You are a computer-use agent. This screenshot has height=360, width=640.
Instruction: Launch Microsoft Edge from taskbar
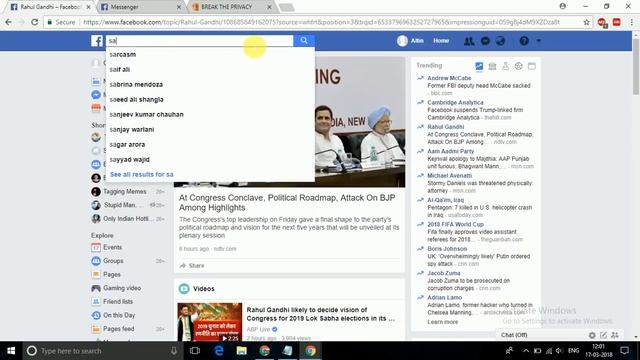pyautogui.click(x=219, y=351)
